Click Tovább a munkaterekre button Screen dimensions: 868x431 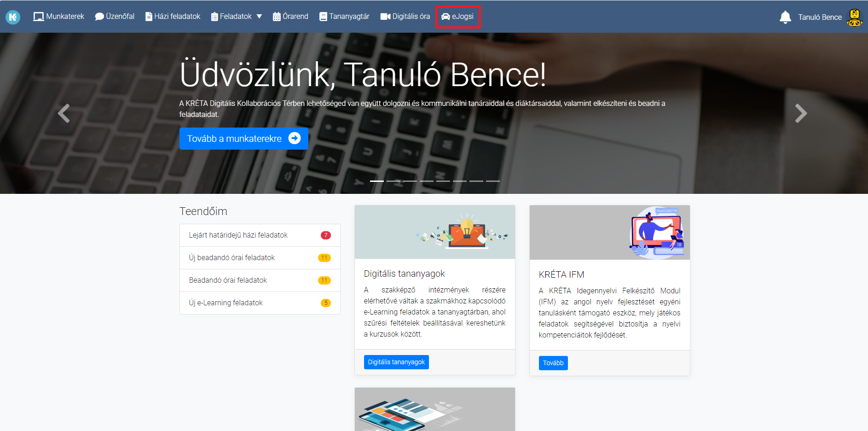pos(243,139)
